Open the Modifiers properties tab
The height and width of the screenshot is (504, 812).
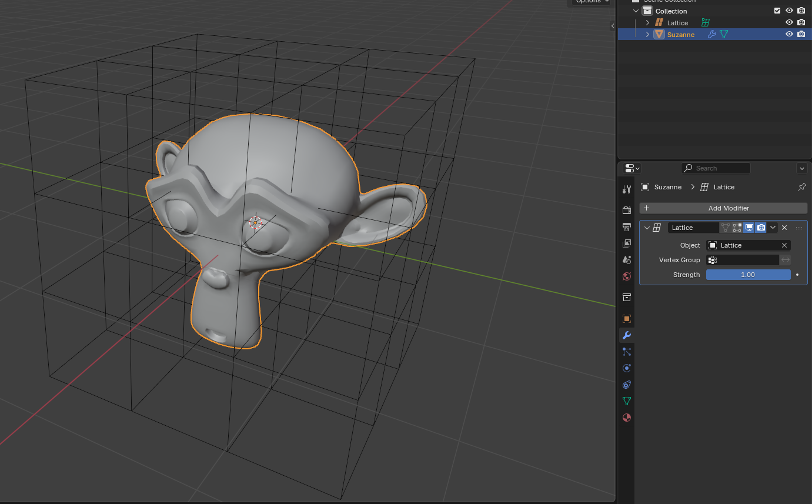pyautogui.click(x=627, y=335)
